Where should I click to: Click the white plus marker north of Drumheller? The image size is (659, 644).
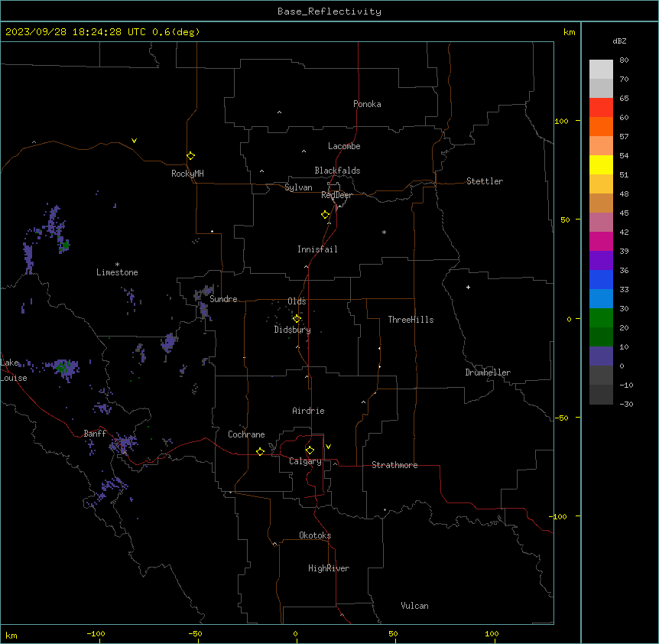468,287
